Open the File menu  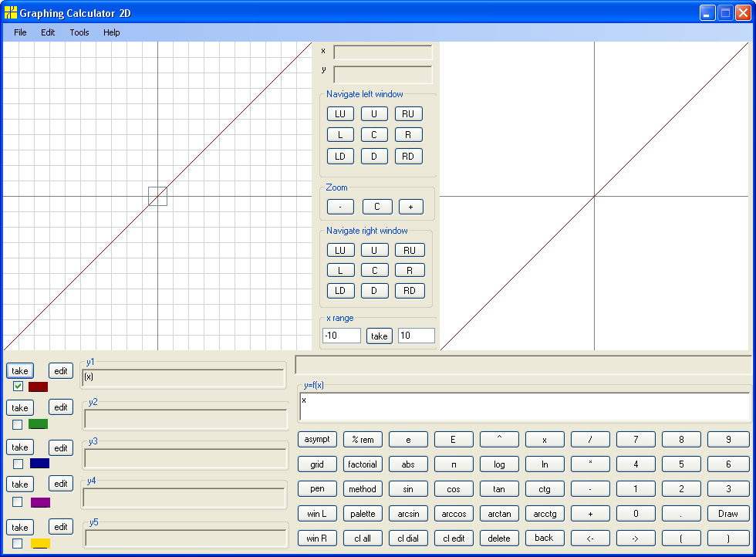click(x=20, y=32)
